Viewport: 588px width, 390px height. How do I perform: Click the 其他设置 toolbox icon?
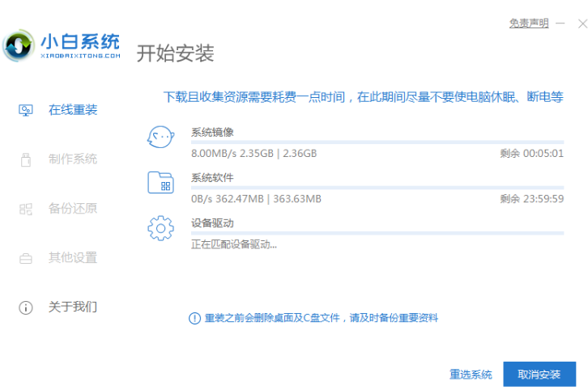point(26,258)
